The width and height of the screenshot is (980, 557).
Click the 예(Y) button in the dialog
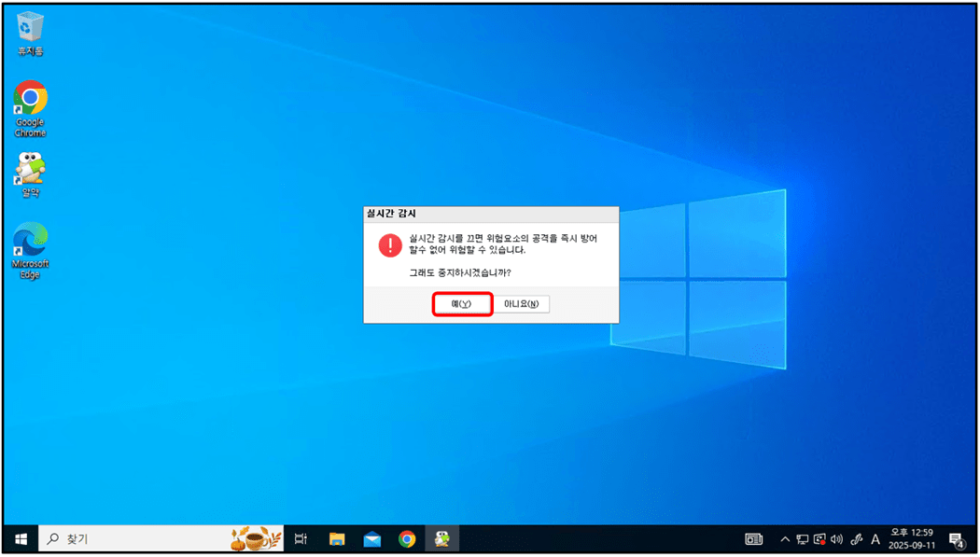(x=462, y=304)
